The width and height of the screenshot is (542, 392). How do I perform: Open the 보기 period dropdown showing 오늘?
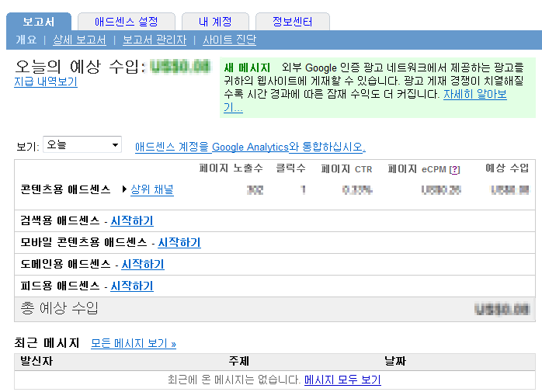point(82,144)
